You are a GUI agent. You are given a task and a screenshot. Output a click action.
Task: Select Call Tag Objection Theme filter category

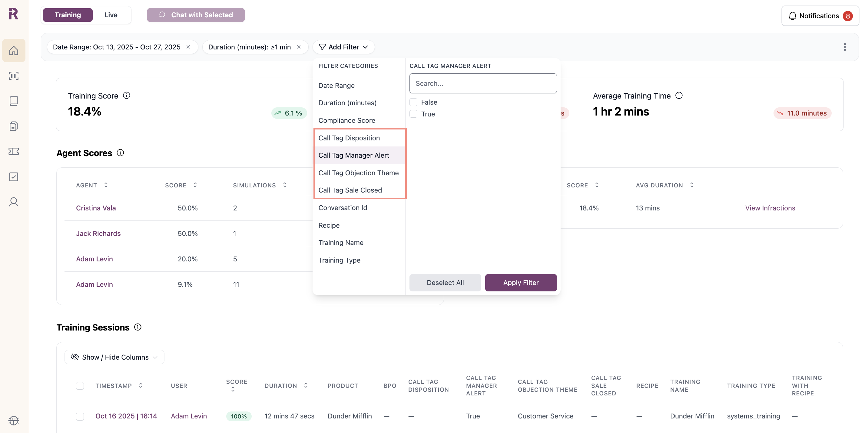pos(359,173)
